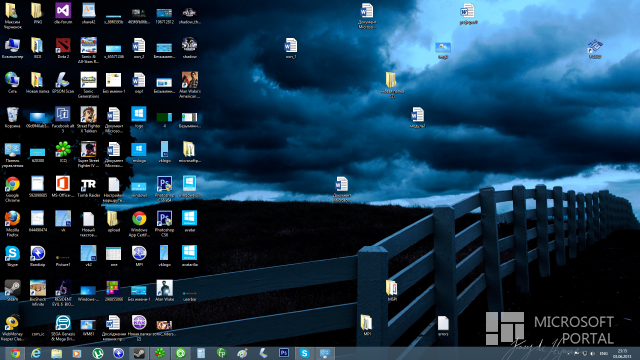The width and height of the screenshot is (640, 360).
Task: Launch SEGA Genesis & Mega Drive shortcut
Action: (63, 323)
